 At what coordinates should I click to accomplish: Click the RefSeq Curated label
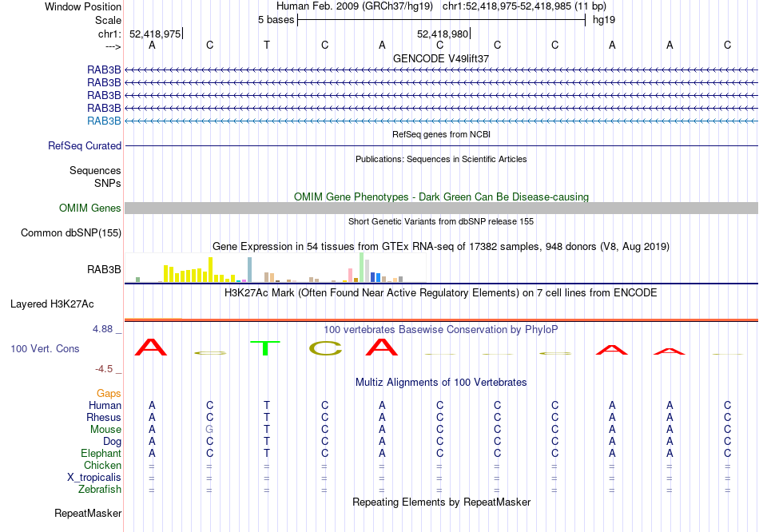click(x=84, y=145)
